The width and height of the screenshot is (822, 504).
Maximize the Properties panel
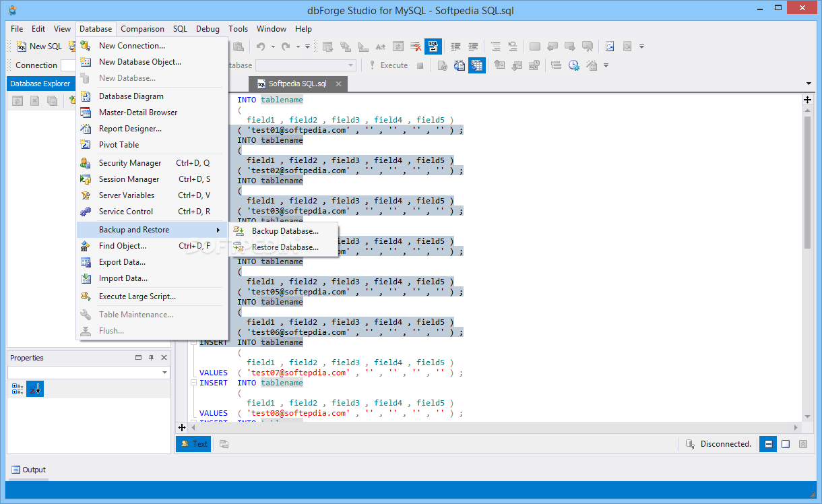coord(139,358)
